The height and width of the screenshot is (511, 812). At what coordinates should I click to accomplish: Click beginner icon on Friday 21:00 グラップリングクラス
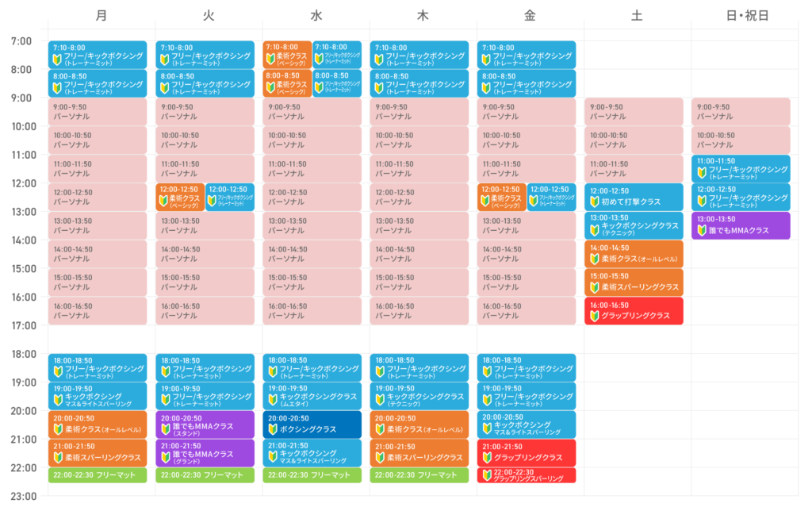pos(486,458)
